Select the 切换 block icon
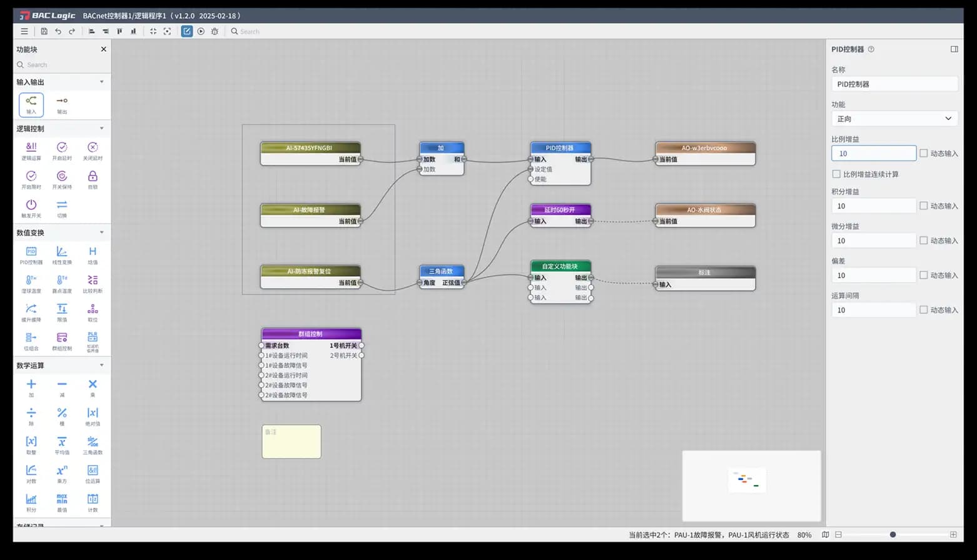The image size is (977, 560). tap(62, 208)
